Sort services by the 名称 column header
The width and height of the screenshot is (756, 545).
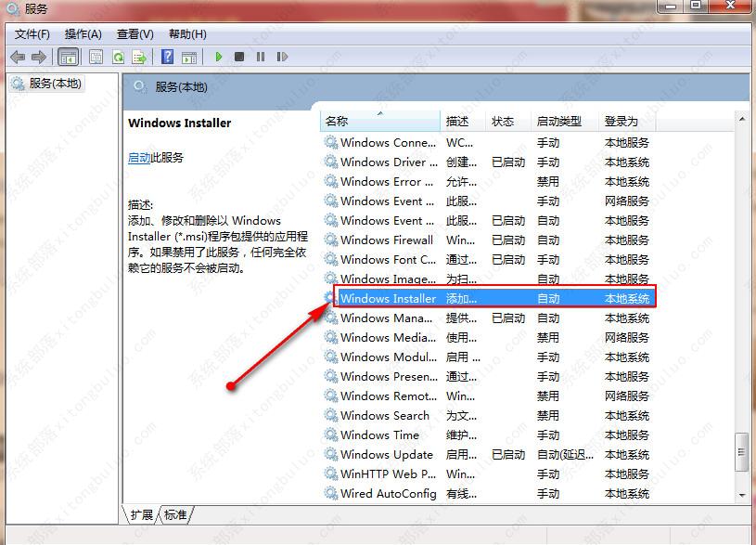380,121
